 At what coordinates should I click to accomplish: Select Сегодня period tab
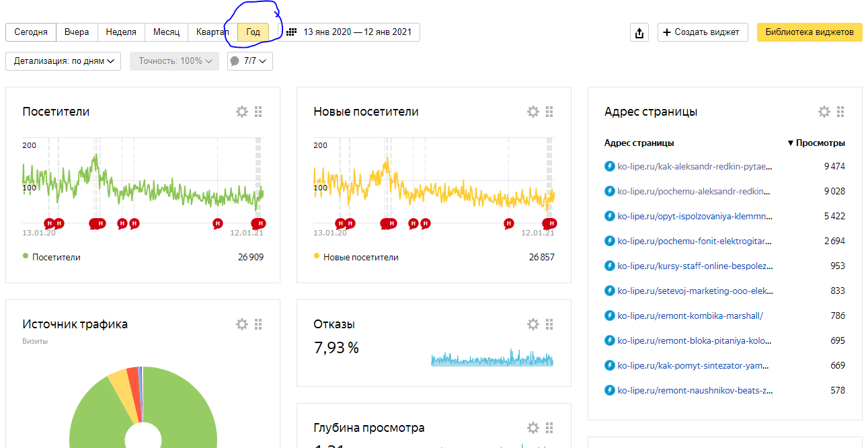31,32
